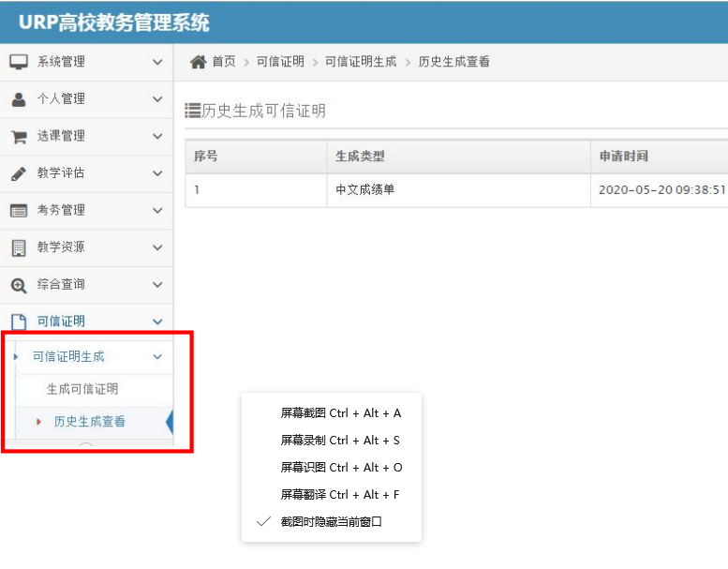Click the home icon in breadcrumb
The height and width of the screenshot is (569, 728).
[198, 62]
